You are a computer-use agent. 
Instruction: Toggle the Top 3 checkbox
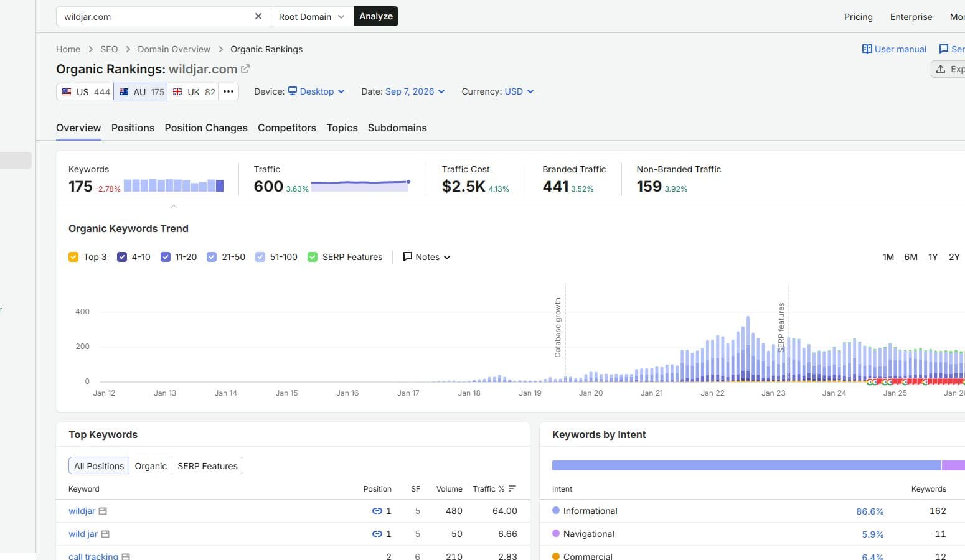(x=73, y=257)
